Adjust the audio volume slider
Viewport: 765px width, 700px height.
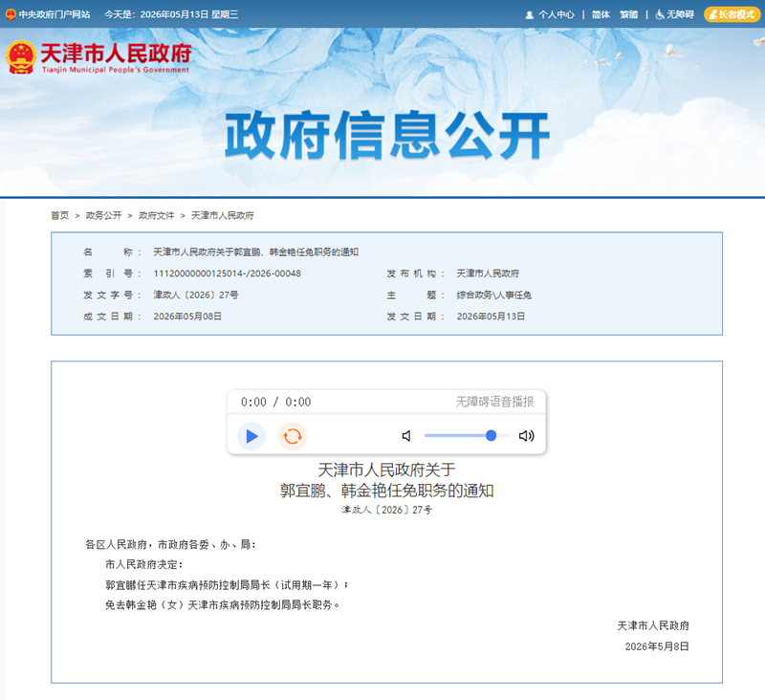point(467,436)
